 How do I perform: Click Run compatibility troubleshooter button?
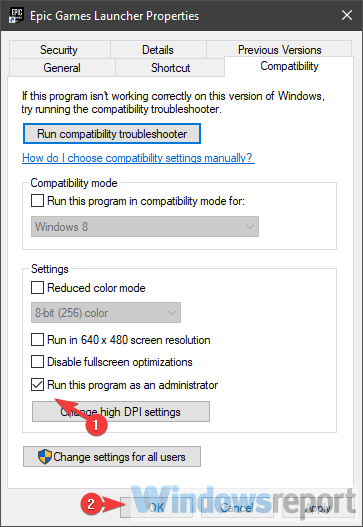pyautogui.click(x=112, y=134)
